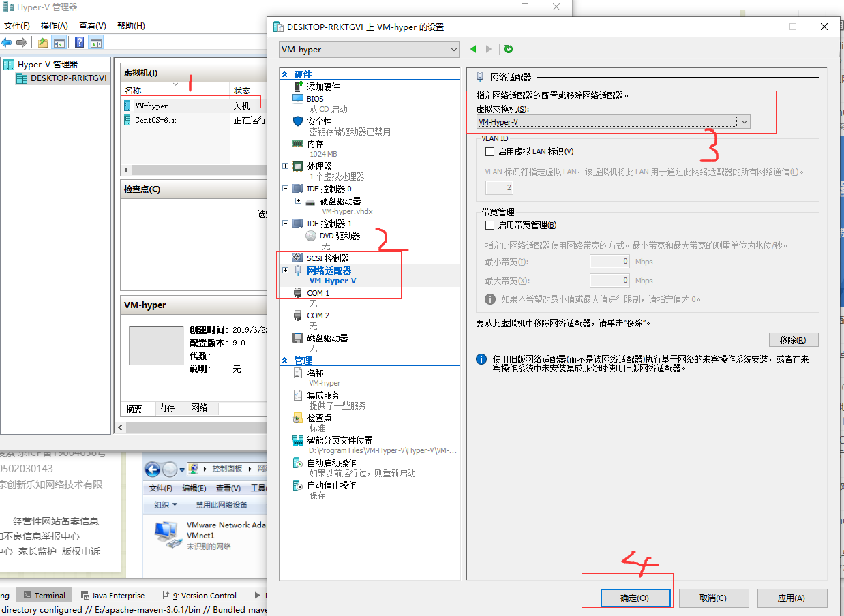Collapse the IDE 控制器 0 node
844x616 pixels.
285,189
